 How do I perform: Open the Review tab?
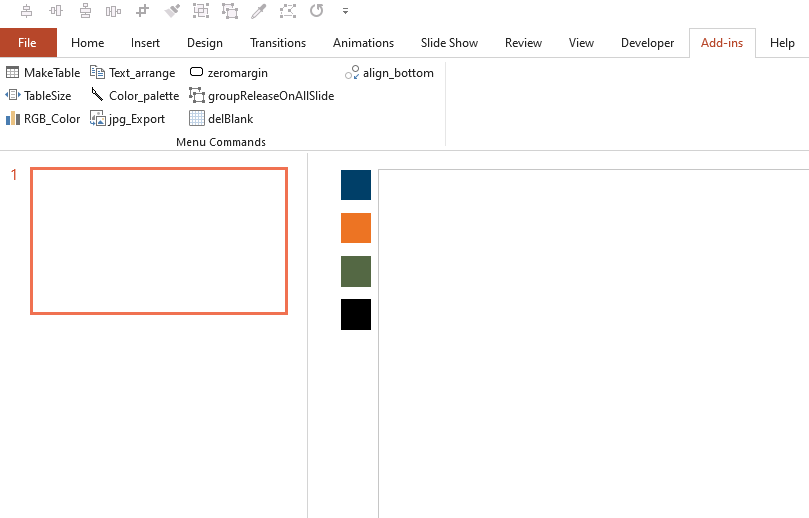[523, 43]
